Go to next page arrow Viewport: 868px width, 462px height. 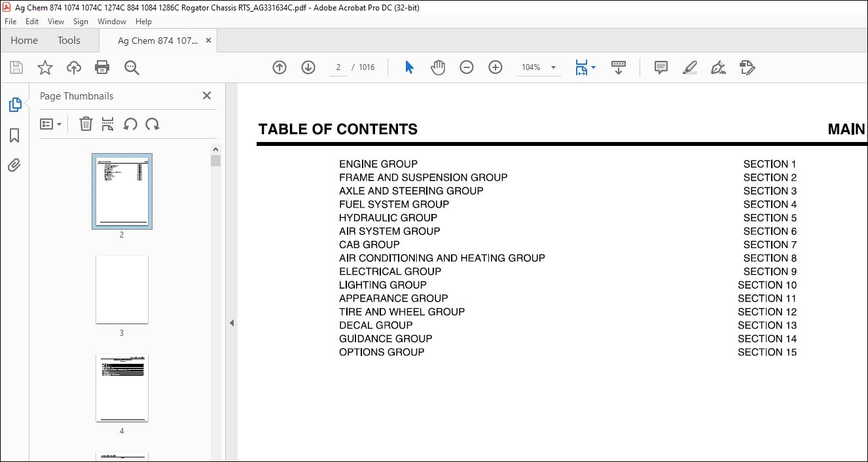click(x=308, y=67)
